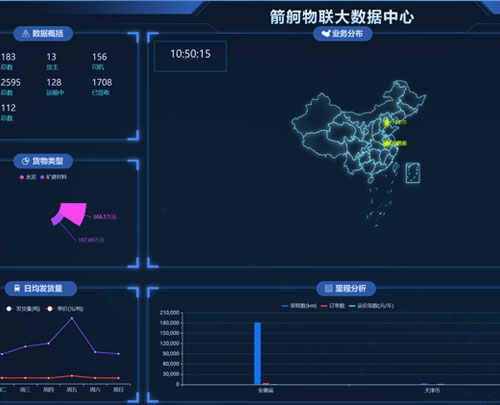The height and width of the screenshot is (405, 500).
Task: Toggle the 矿建材料 legend item
Action: click(53, 177)
